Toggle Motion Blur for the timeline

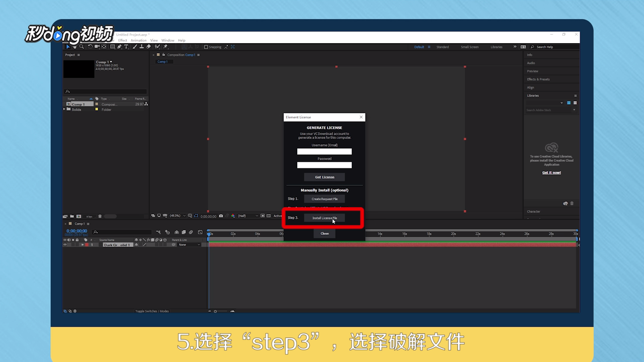191,232
